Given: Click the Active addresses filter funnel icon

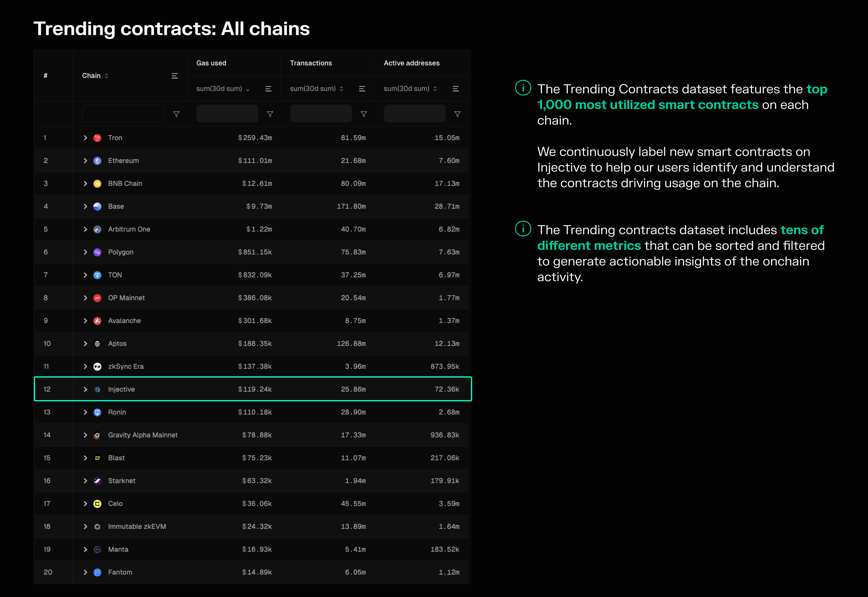Looking at the screenshot, I should (x=457, y=114).
